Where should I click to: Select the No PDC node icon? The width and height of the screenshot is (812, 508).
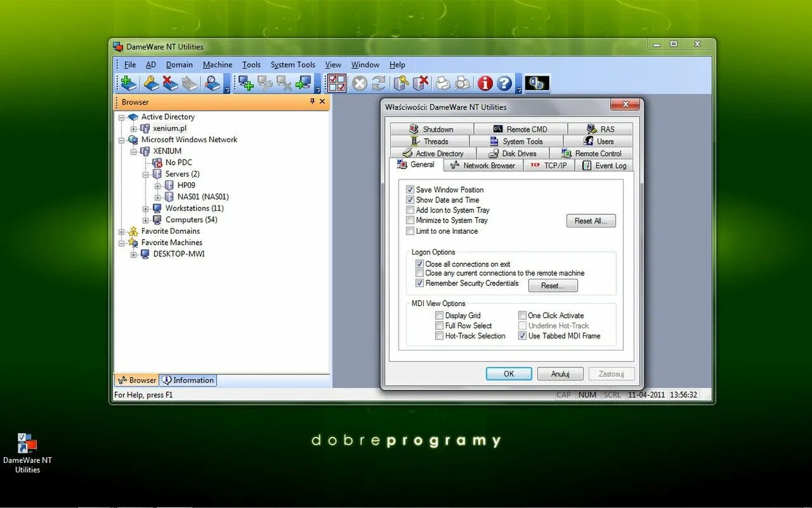click(x=157, y=163)
